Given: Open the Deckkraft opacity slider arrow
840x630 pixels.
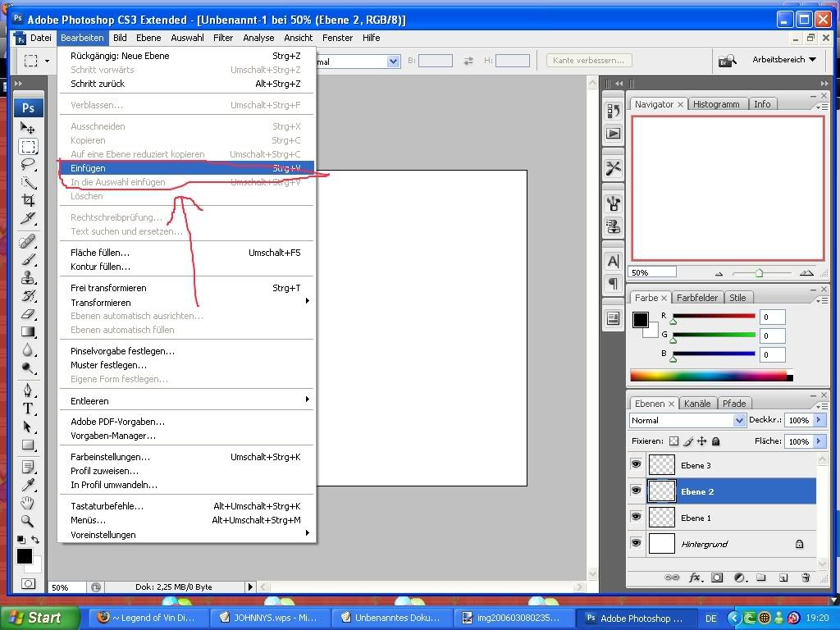Looking at the screenshot, I should (x=819, y=420).
